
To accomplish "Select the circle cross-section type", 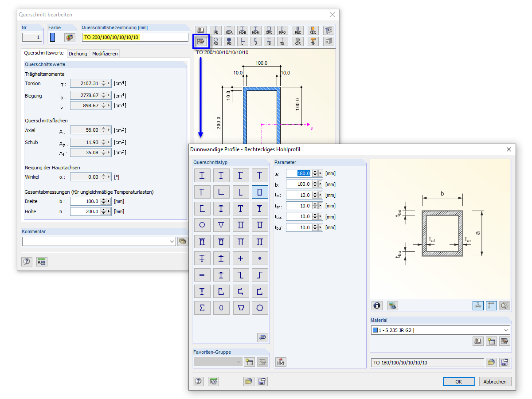I will [x=202, y=225].
